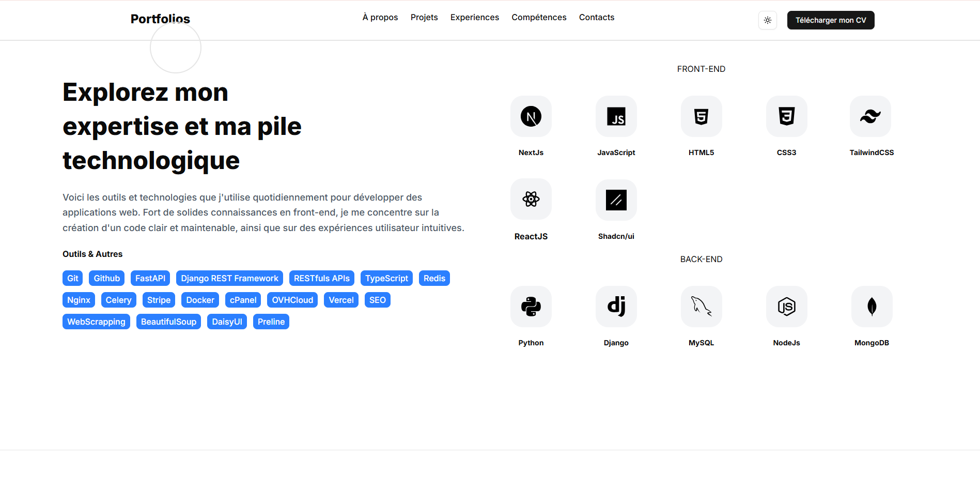Screen dimensions: 980x488
Task: Select the NodeJs hexagon icon
Action: 787,307
